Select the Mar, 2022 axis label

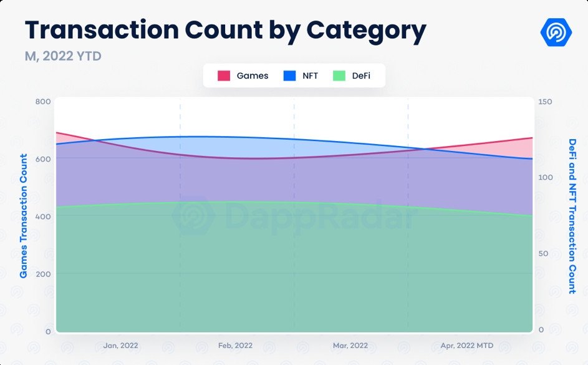tap(350, 346)
